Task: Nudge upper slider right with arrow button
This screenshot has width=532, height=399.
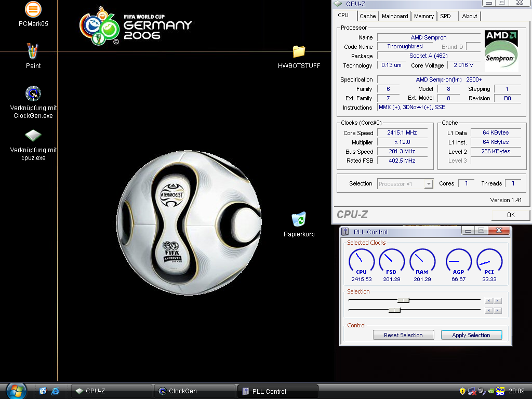Action: pos(498,301)
